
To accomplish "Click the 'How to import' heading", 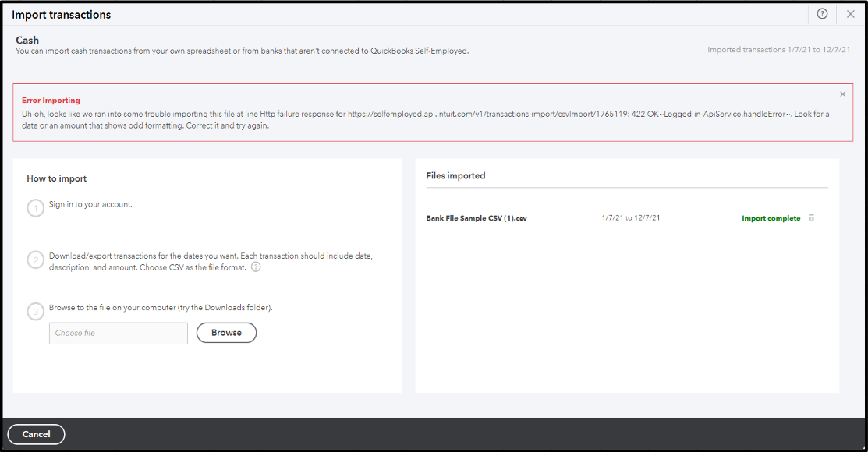I will [x=57, y=178].
